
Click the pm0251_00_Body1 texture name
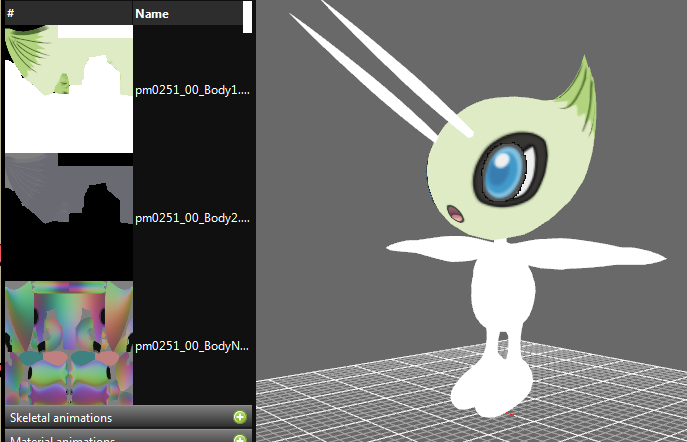pyautogui.click(x=192, y=89)
